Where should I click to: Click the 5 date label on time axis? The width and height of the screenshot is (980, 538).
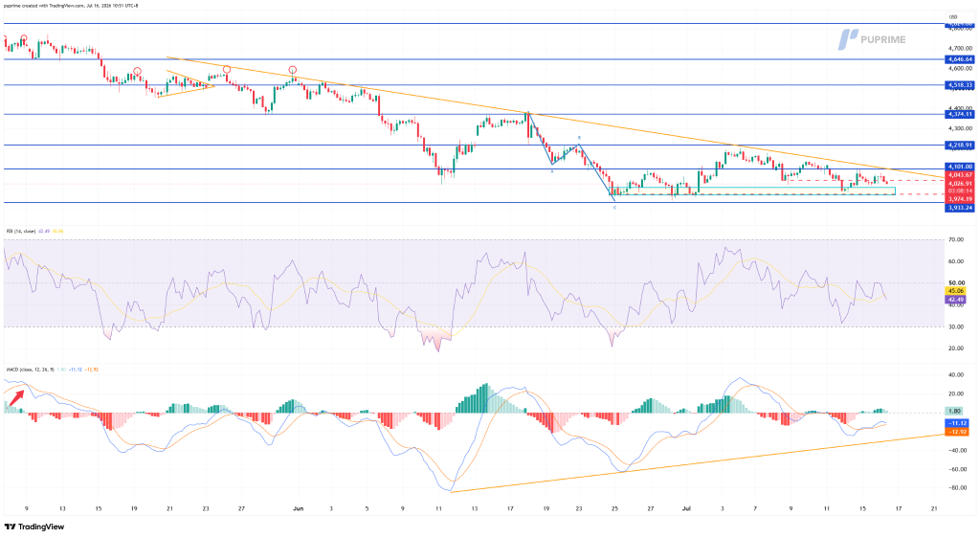click(367, 508)
